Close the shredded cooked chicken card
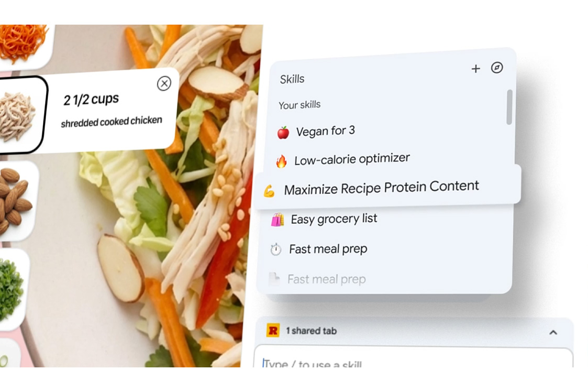This screenshot has height=392, width=588. pos(164,83)
